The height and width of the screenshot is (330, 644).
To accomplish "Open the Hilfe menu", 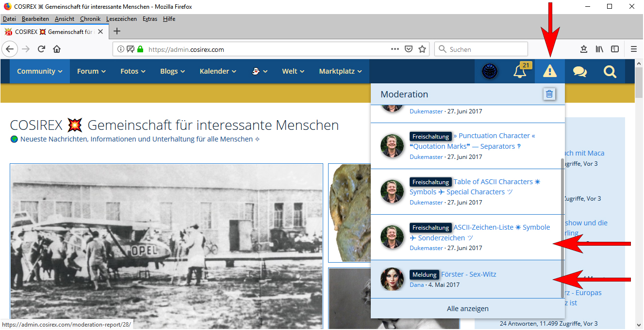I will [169, 19].
